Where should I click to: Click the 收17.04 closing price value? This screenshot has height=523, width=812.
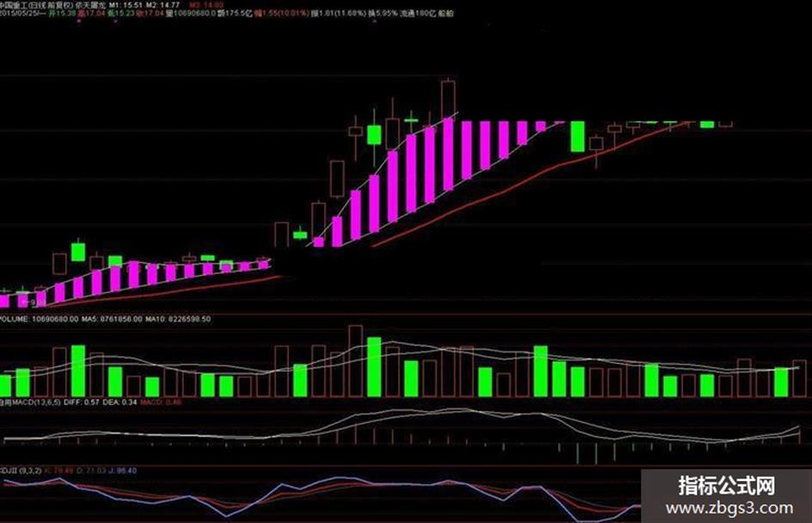pos(150,14)
